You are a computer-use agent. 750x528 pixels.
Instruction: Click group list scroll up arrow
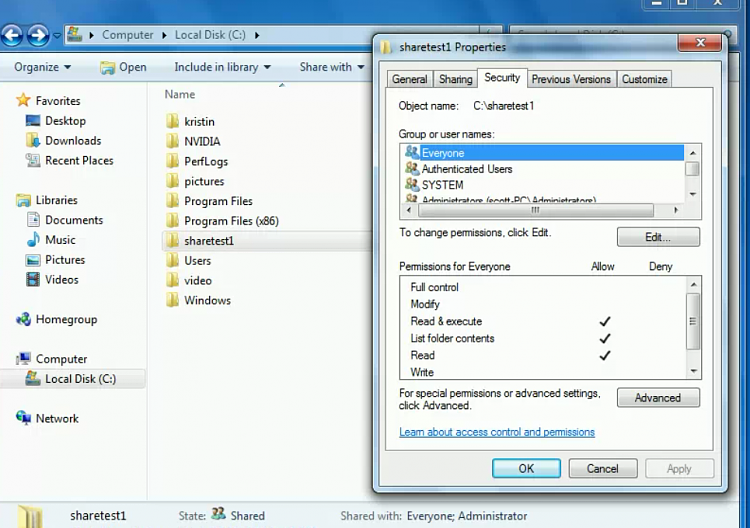(693, 153)
